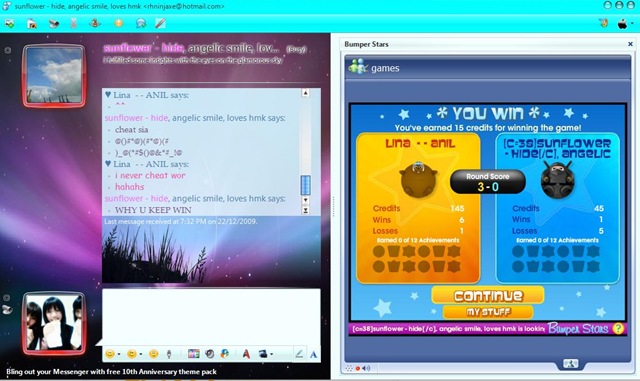Click the (Busy) status label
The width and height of the screenshot is (640, 381).
tap(296, 49)
